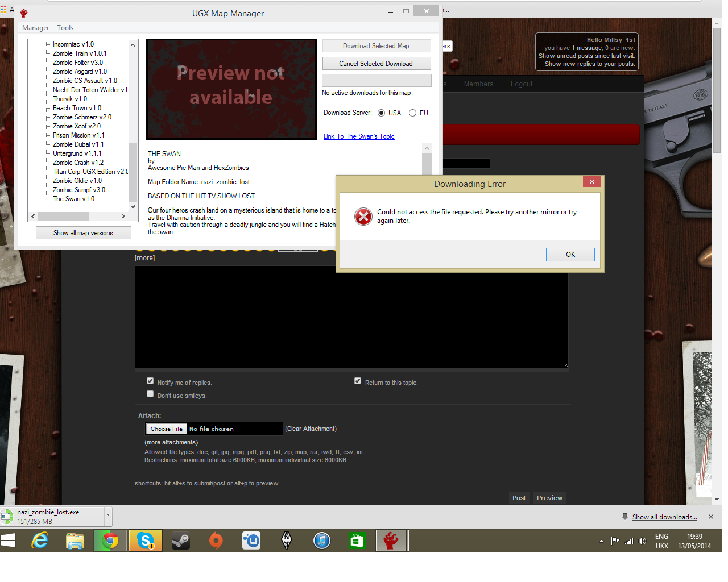
Task: Select Zombie Train v1.0.1 in list
Action: (x=80, y=53)
